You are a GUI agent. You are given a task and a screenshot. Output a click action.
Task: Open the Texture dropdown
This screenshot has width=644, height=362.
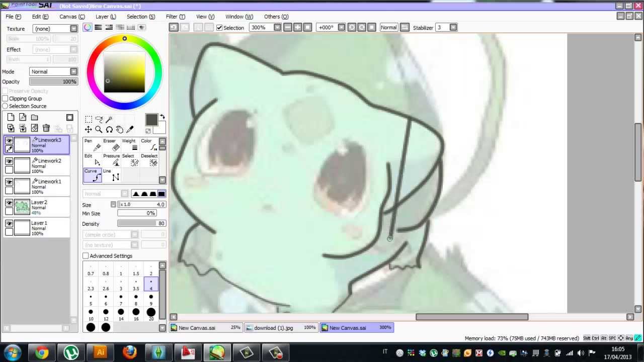74,29
